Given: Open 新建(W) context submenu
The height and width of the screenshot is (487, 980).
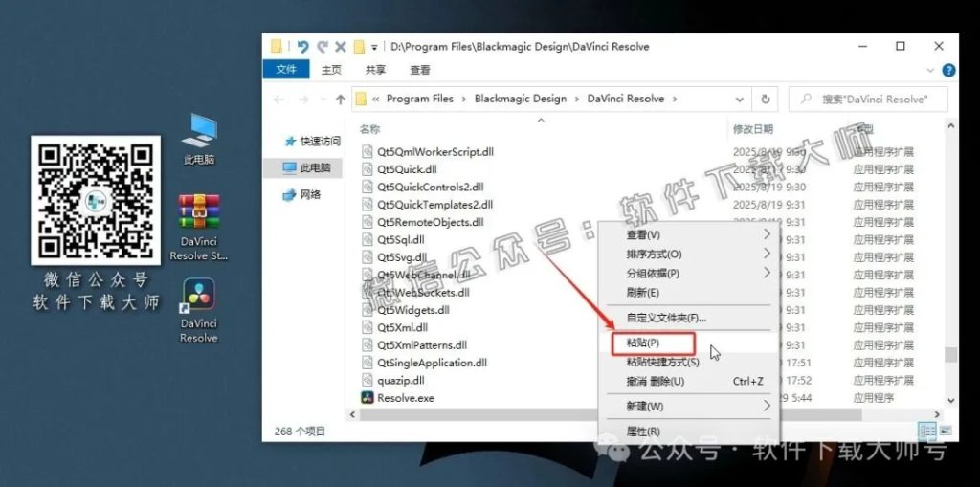Looking at the screenshot, I should [689, 406].
